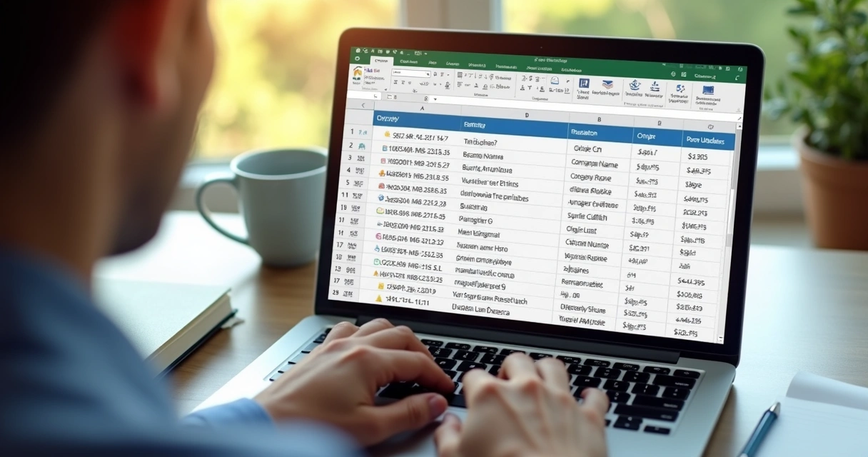The image size is (868, 457).
Task: Select the 'Company Name' cell
Action: 594,164
